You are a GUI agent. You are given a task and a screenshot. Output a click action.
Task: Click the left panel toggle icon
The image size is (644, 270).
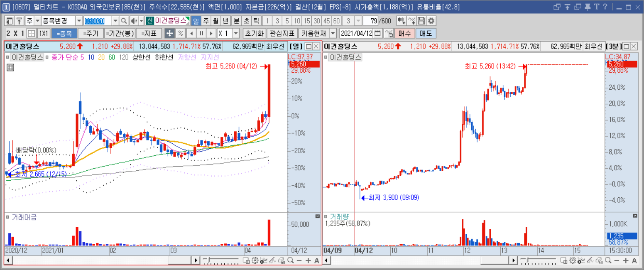point(9,21)
